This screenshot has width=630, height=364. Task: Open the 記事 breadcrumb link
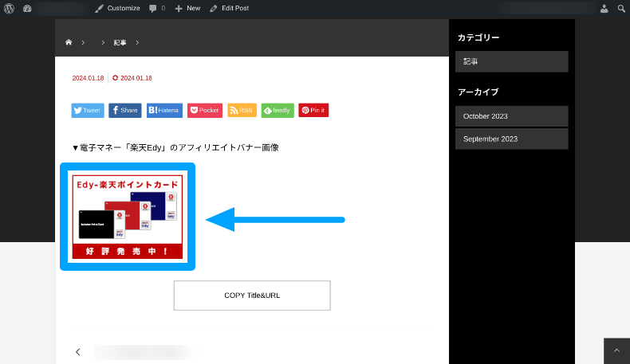click(x=120, y=42)
